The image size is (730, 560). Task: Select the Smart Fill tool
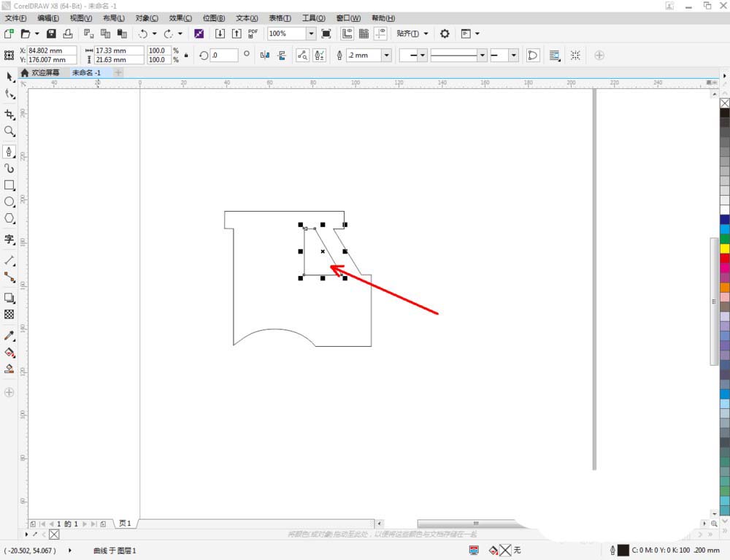9,369
